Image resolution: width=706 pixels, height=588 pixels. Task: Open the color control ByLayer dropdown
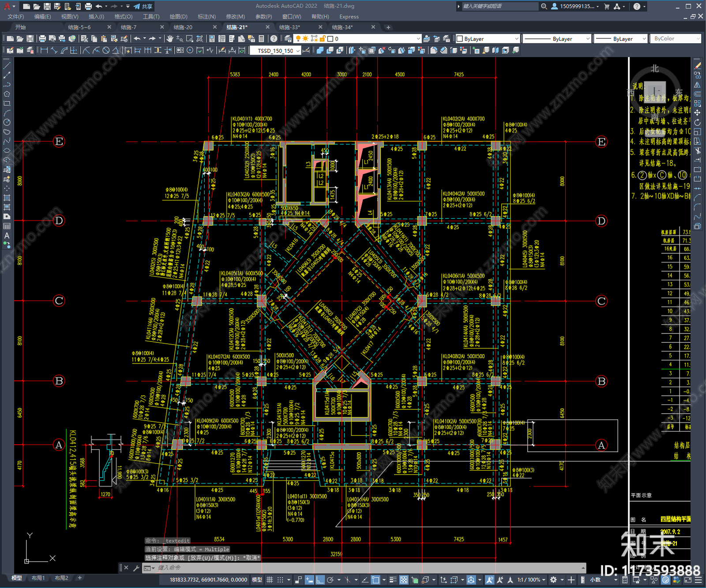coord(516,39)
